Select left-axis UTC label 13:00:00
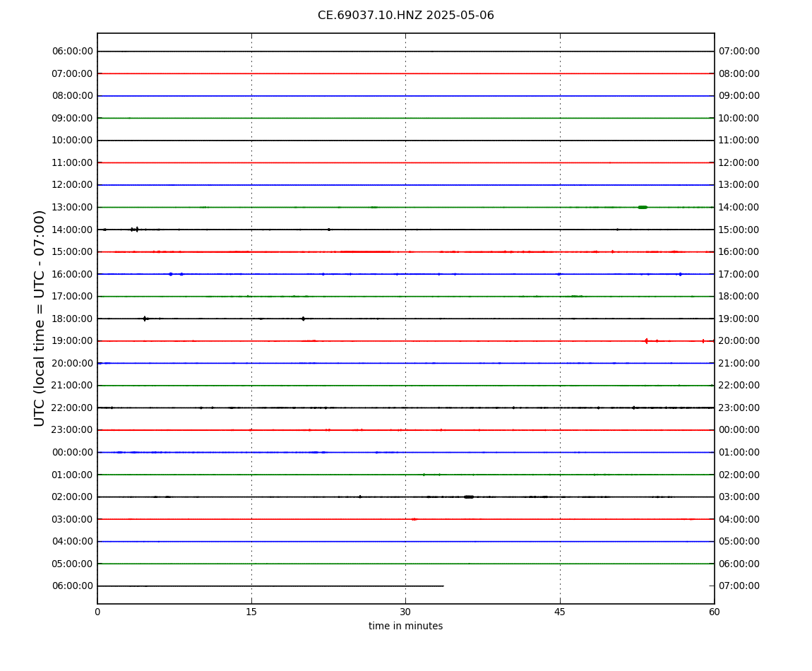812x671 pixels. [x=73, y=207]
